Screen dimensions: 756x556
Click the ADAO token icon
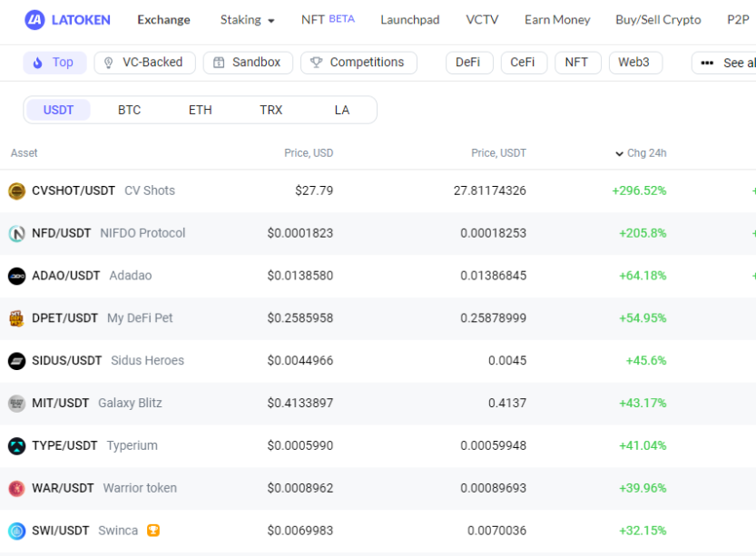[17, 276]
